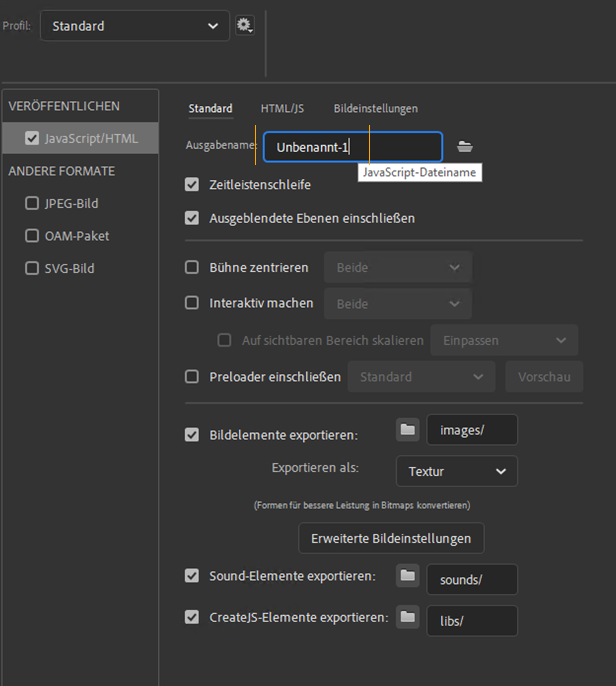This screenshot has width=616, height=686.
Task: Switch to the HTML/JS tab
Action: 282,109
